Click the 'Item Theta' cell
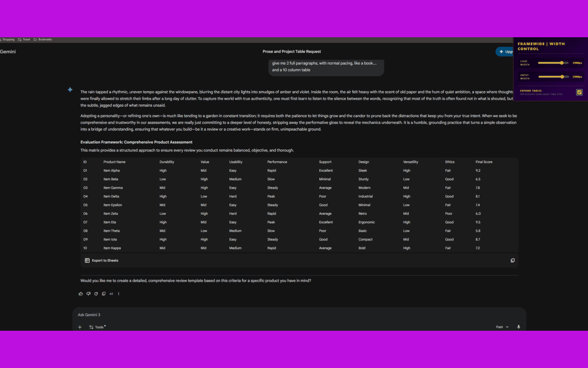This screenshot has width=588, height=368. tap(112, 231)
